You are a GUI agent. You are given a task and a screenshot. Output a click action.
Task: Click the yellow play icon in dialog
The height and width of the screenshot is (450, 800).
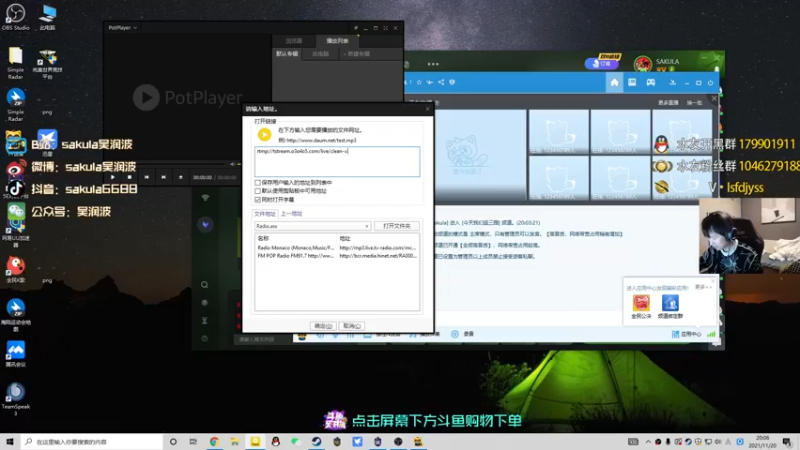(264, 134)
